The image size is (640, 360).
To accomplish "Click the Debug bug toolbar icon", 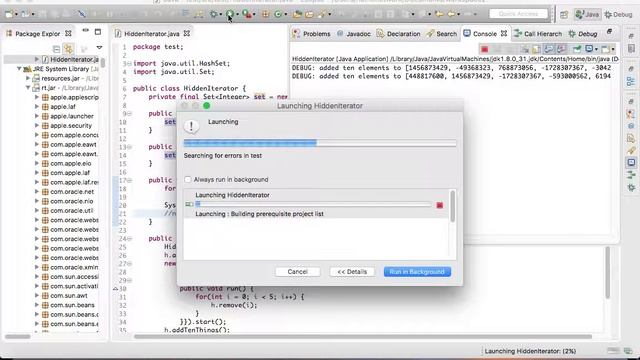I will tap(213, 14).
